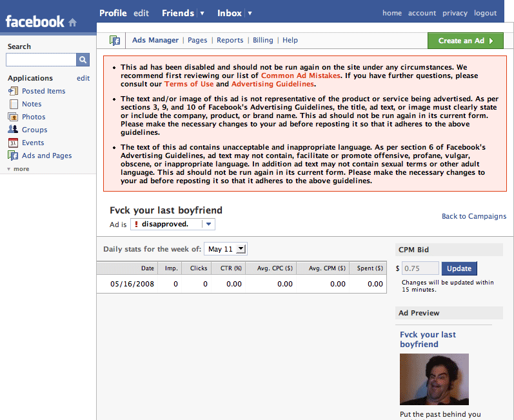Click the ad preview title link
The image size is (514, 420).
tap(428, 339)
